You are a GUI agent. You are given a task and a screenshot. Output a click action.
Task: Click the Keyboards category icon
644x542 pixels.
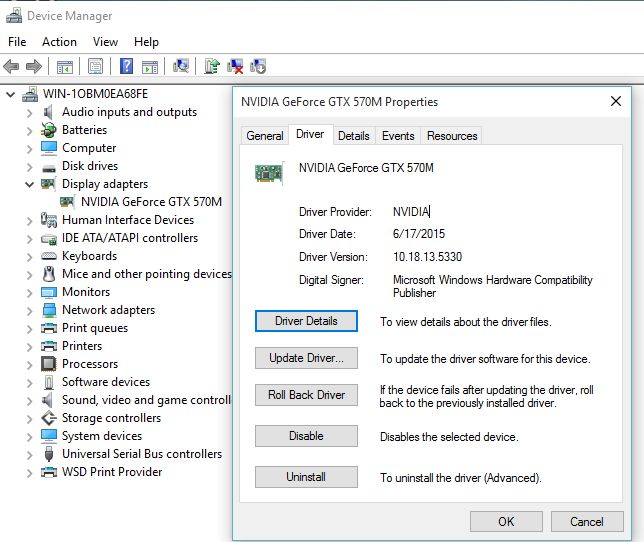pyautogui.click(x=49, y=256)
